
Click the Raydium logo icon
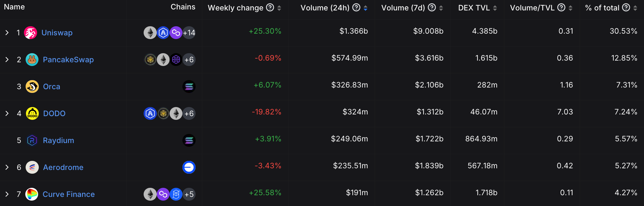pos(32,140)
